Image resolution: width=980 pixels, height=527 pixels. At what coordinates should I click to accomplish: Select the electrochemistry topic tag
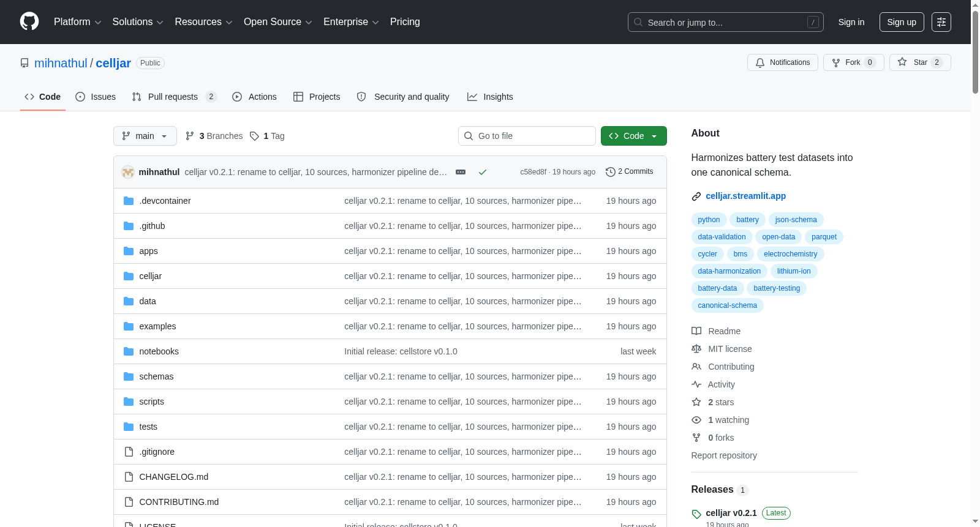coord(790,254)
